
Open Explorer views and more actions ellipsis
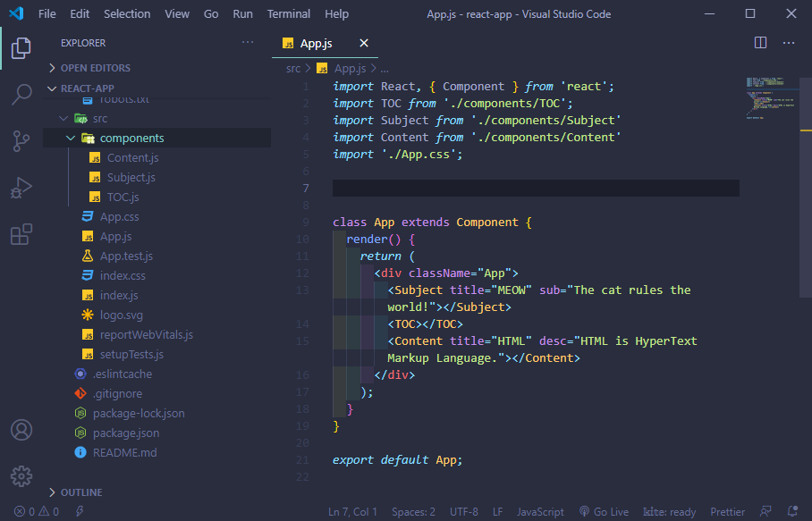[248, 42]
